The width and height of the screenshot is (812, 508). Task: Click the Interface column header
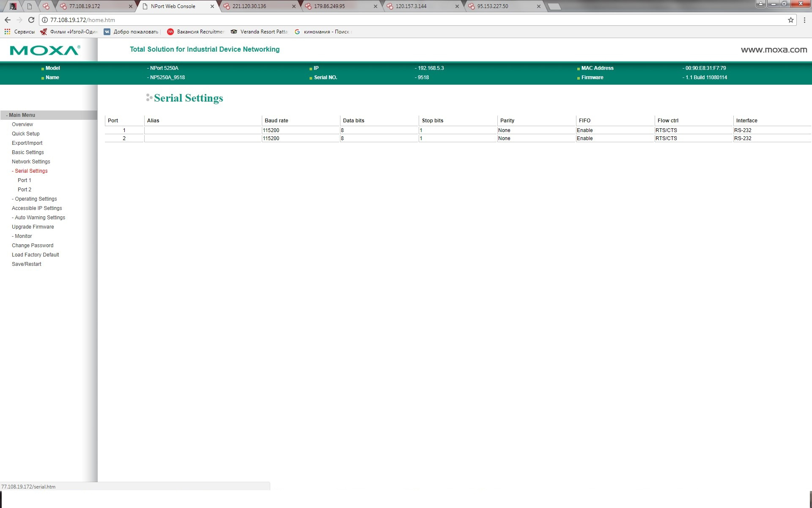(746, 121)
